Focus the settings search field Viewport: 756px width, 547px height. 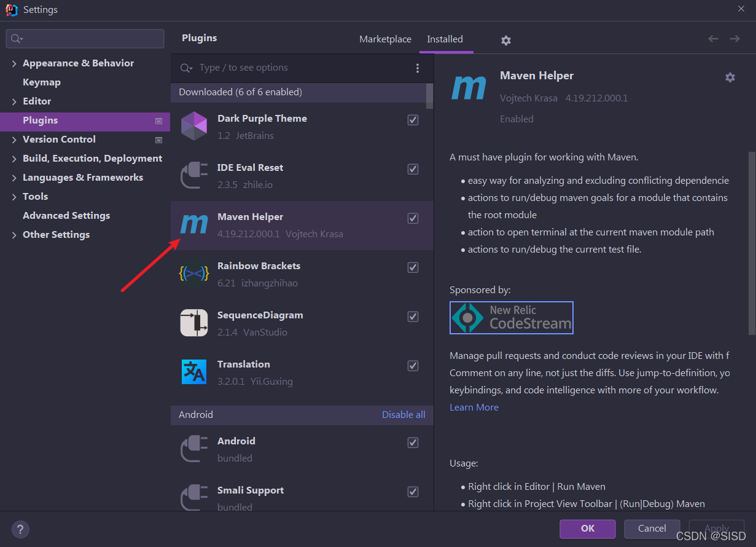click(x=85, y=39)
